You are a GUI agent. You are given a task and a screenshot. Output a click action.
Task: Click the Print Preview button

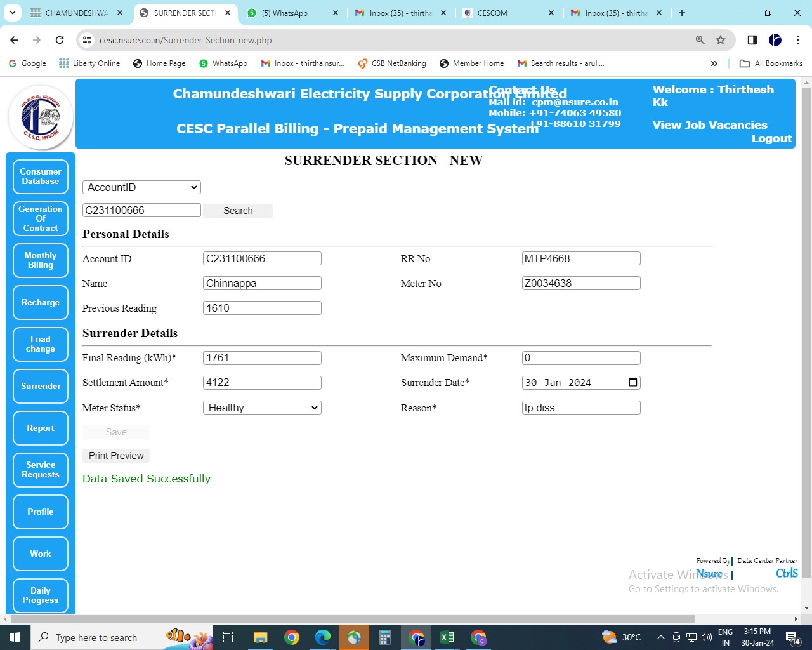(116, 456)
